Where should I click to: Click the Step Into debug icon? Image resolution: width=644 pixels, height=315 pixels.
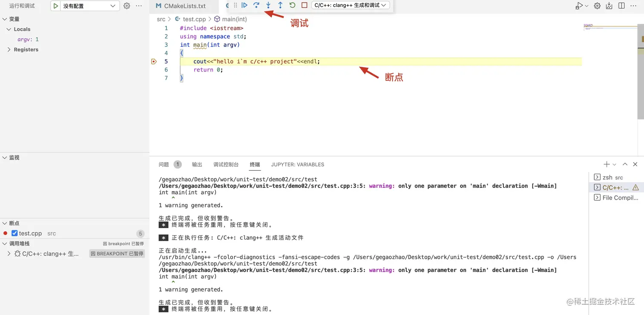coord(268,6)
